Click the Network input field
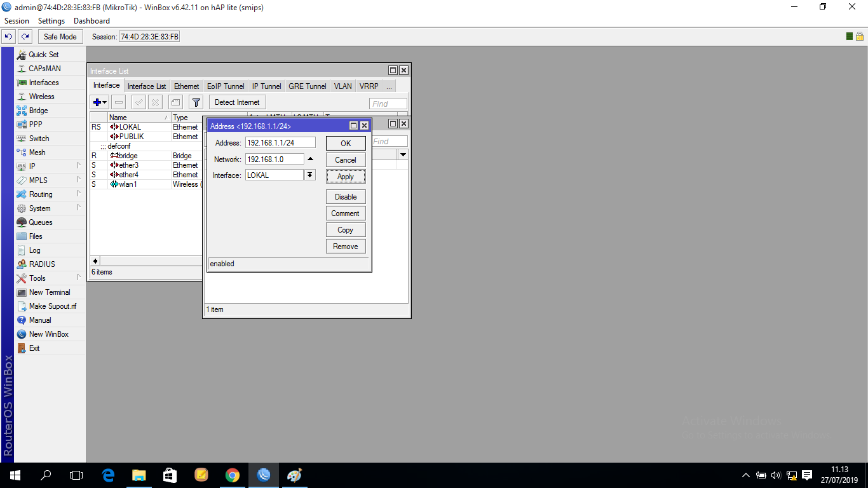This screenshot has width=868, height=488. (275, 159)
